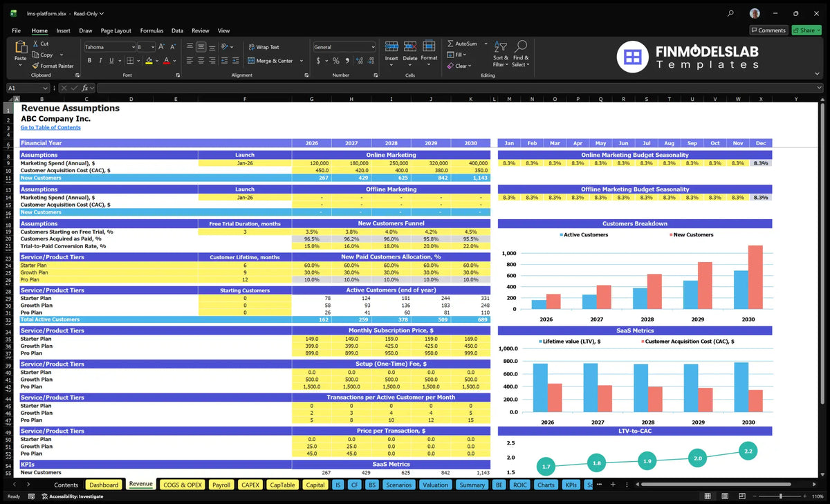Open the Formulas ribbon tab
Viewport: 830px width, 504px height.
click(x=151, y=30)
